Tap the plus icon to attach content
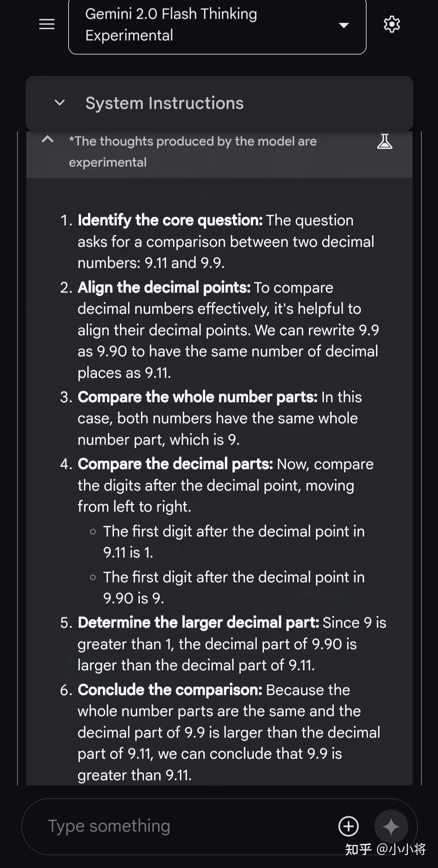 click(349, 826)
